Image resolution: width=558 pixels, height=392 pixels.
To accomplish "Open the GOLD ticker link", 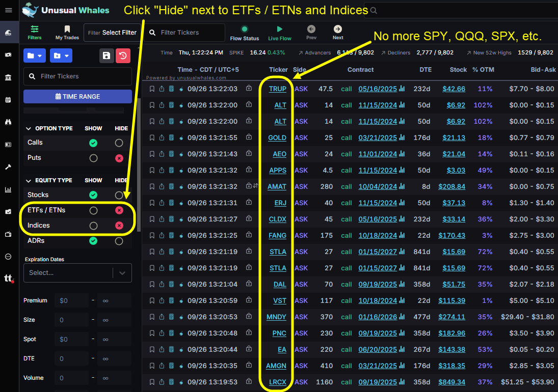I will click(x=277, y=137).
